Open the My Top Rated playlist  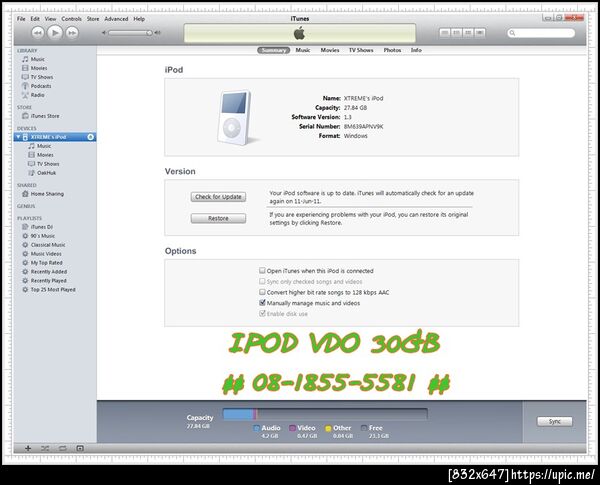(46, 263)
